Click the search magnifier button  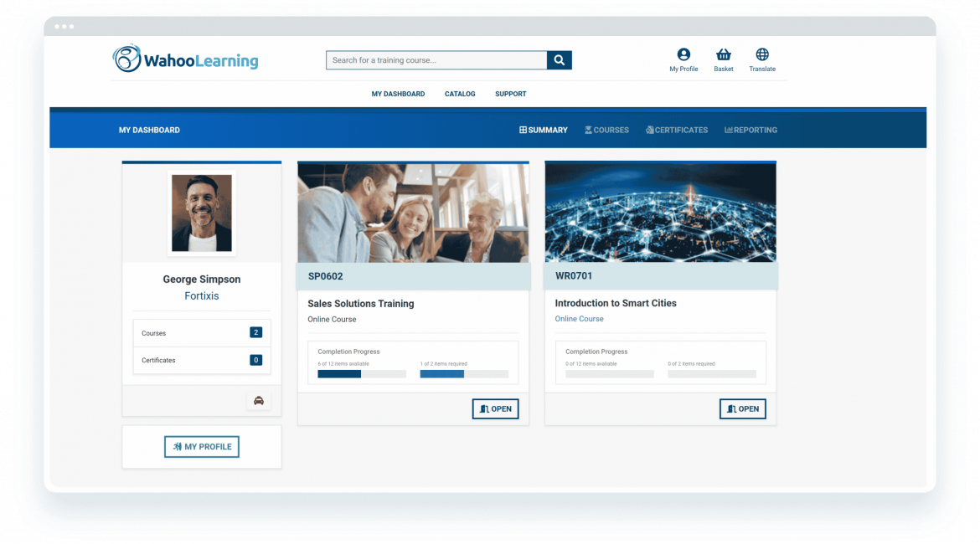click(x=559, y=60)
